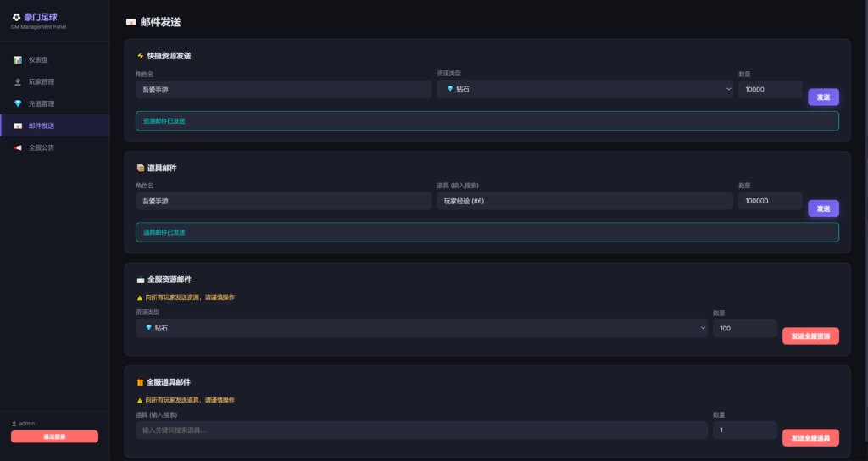Click the 输入关键词搜索道具 search field
868x461 pixels.
[421, 430]
